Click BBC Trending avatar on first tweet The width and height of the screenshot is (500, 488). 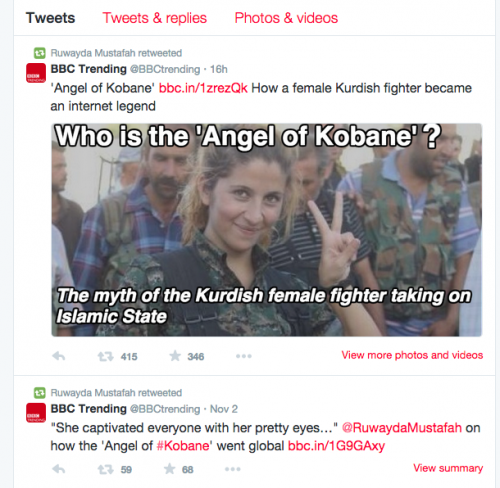tap(36, 73)
